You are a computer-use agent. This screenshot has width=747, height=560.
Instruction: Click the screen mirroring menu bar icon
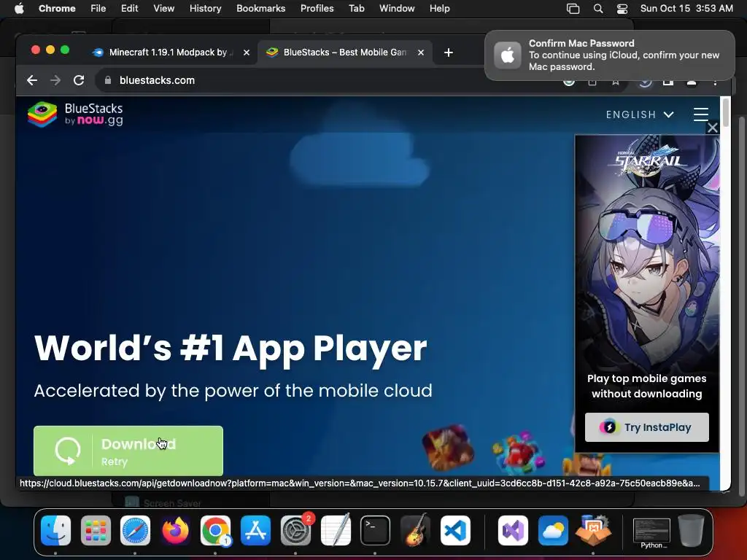click(573, 9)
